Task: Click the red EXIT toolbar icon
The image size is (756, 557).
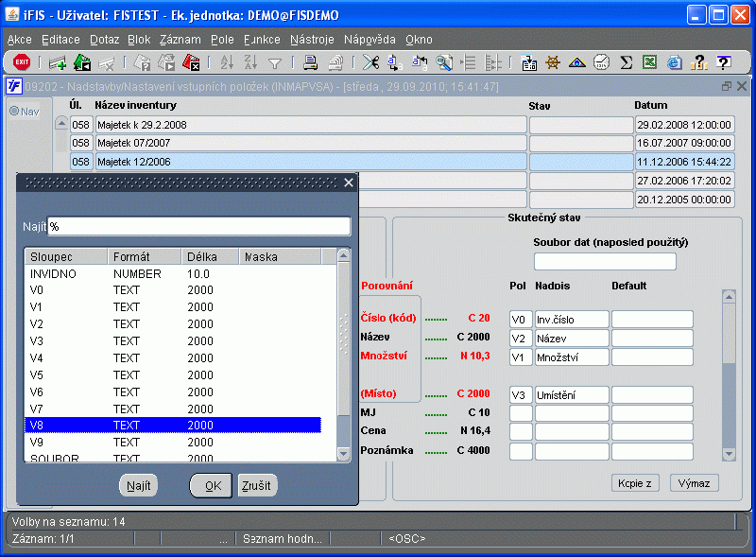Action: (x=21, y=62)
